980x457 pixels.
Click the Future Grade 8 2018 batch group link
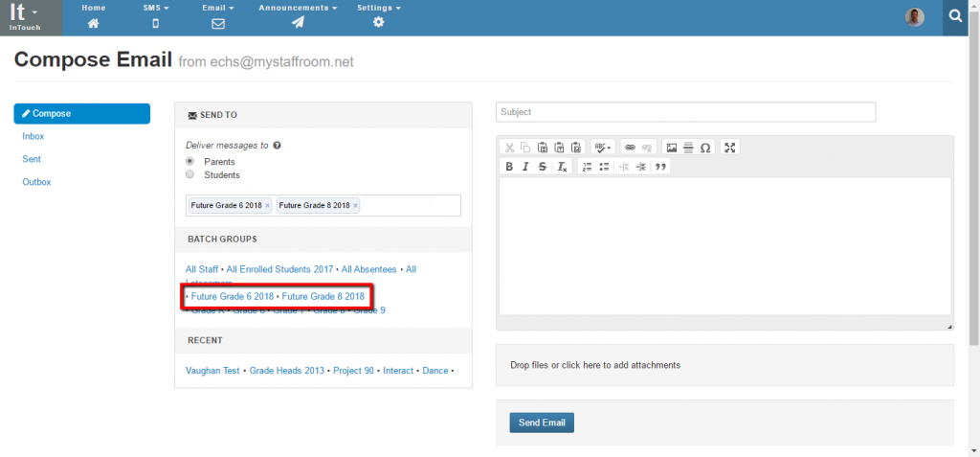[323, 295]
